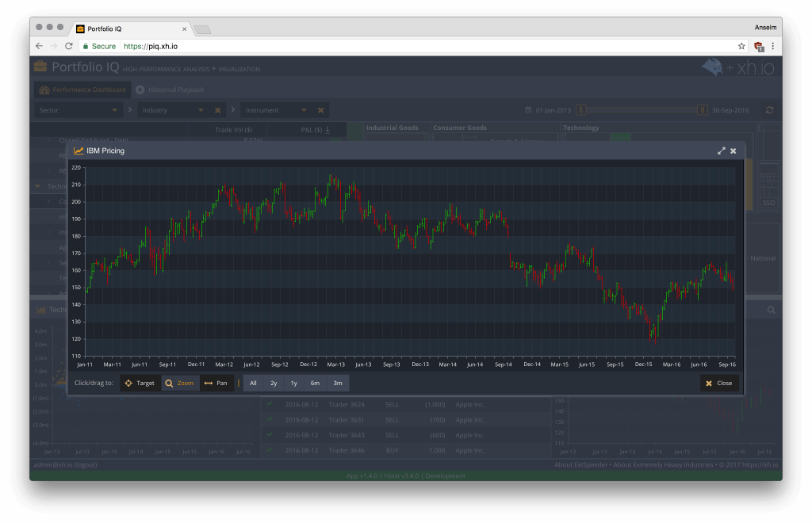Click the refresh icon next to 30-Sep-2016
This screenshot has width=812, height=523.
pyautogui.click(x=769, y=110)
